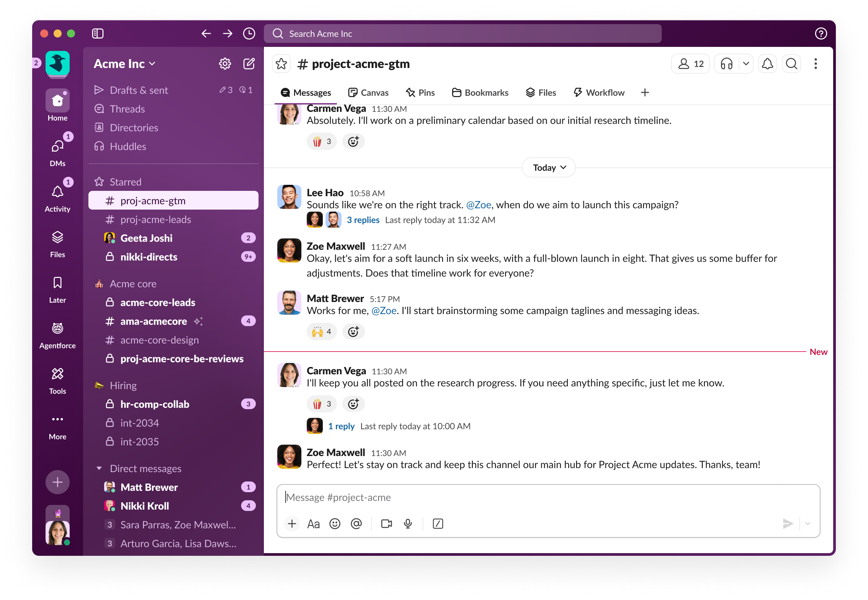Open the Workflow tab
868x600 pixels.
coord(599,93)
